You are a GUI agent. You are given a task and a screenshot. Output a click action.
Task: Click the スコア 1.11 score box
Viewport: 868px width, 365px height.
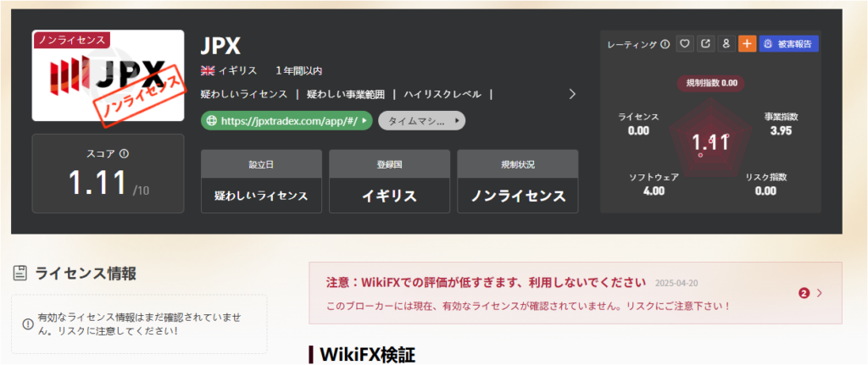(x=108, y=173)
